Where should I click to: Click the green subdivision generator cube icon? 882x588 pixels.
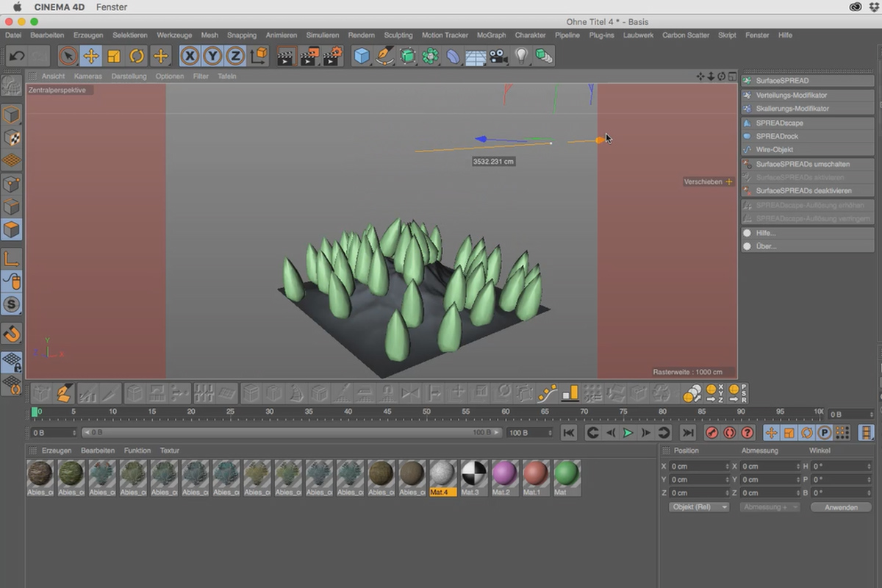407,56
